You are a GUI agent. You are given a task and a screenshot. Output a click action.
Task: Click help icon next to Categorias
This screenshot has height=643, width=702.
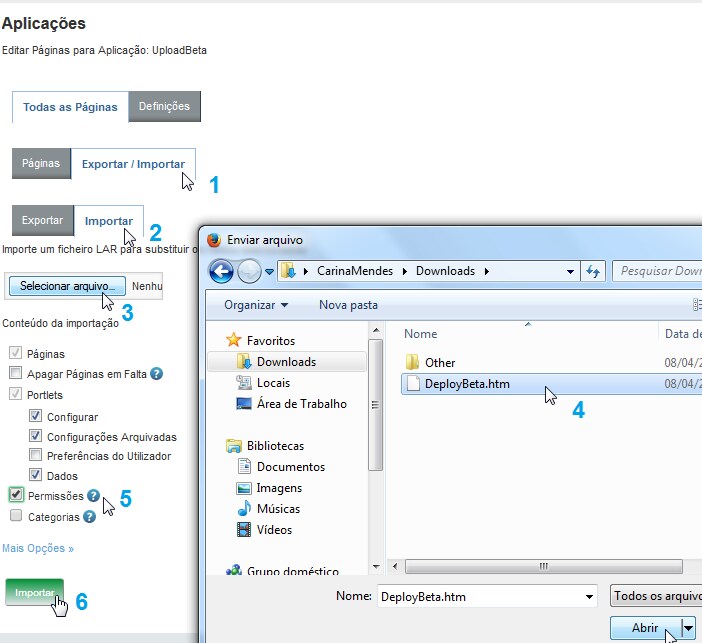[90, 517]
